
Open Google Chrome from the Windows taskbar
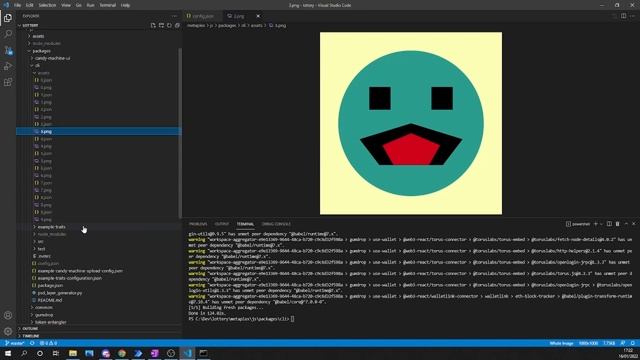122,353
